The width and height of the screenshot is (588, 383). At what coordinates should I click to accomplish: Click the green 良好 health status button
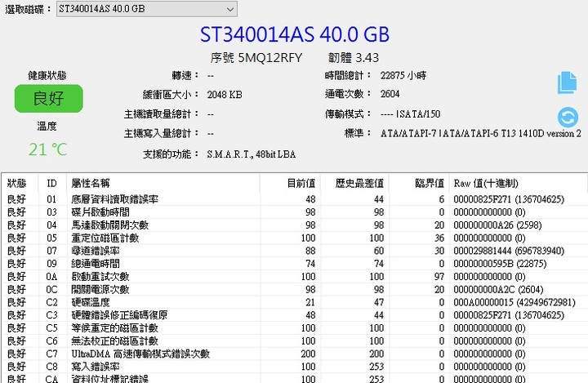[x=49, y=98]
